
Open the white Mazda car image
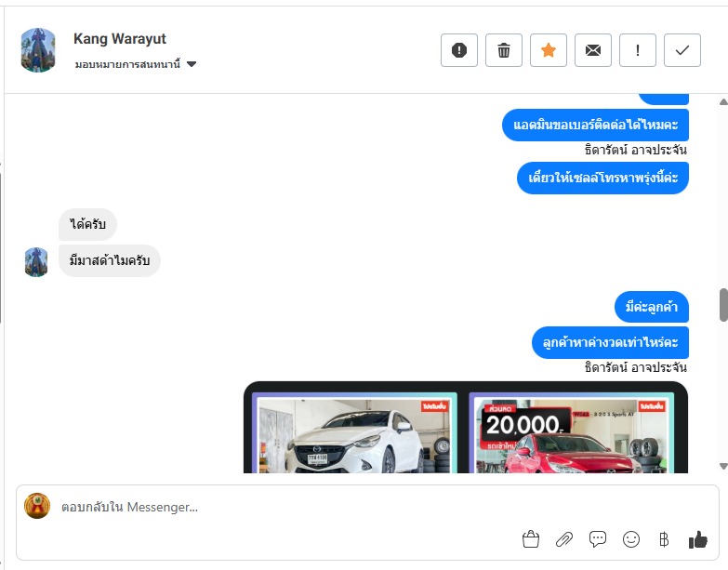[x=354, y=433]
